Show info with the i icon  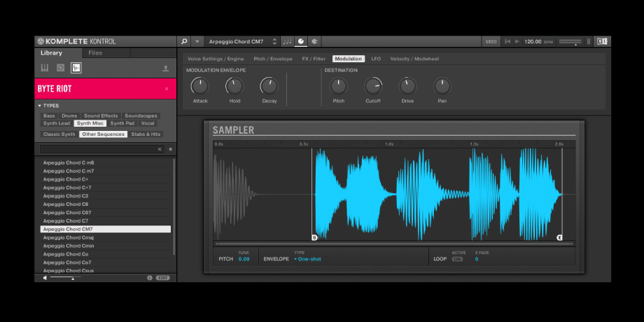[x=150, y=278]
